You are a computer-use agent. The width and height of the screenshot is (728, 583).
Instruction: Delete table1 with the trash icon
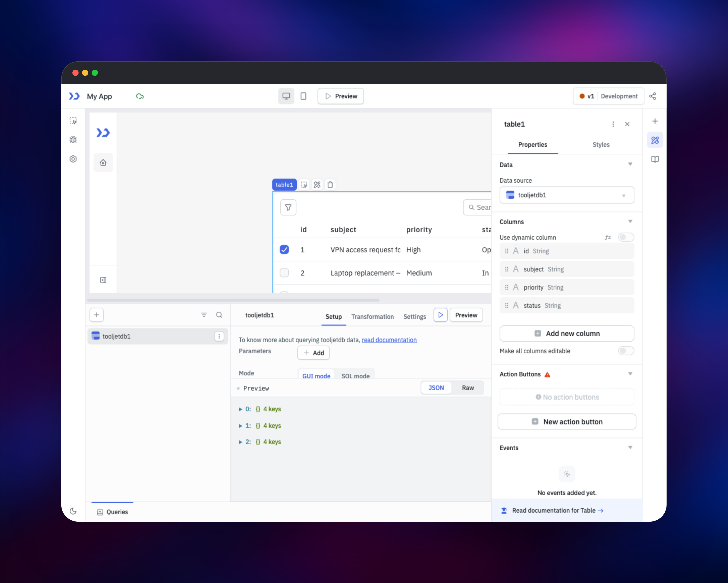(x=330, y=185)
